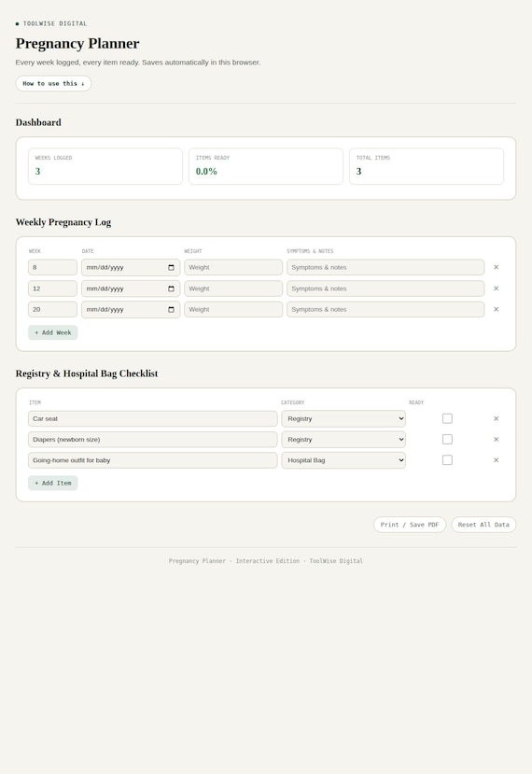Open category dropdown for Car seat

click(x=343, y=418)
